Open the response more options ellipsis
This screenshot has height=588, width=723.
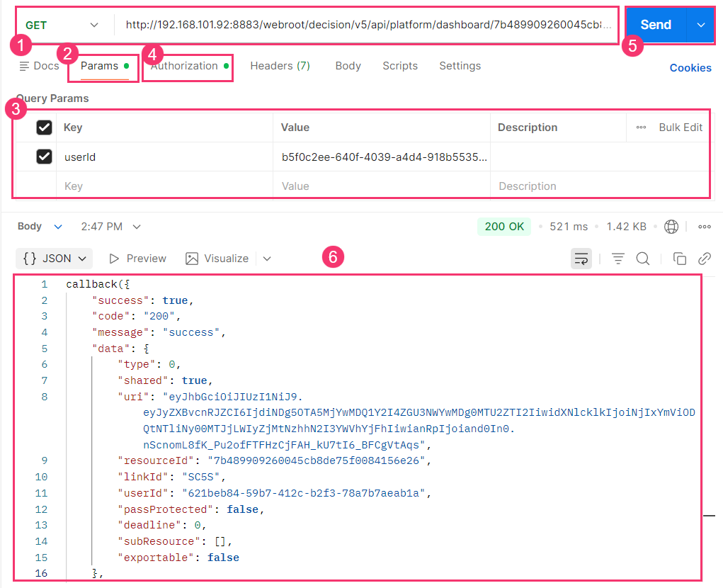click(x=704, y=227)
